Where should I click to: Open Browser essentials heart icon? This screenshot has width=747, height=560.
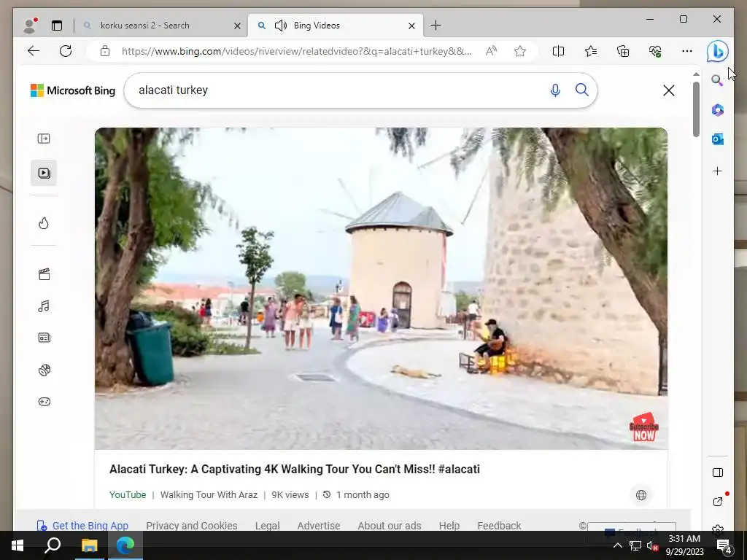[x=655, y=51]
